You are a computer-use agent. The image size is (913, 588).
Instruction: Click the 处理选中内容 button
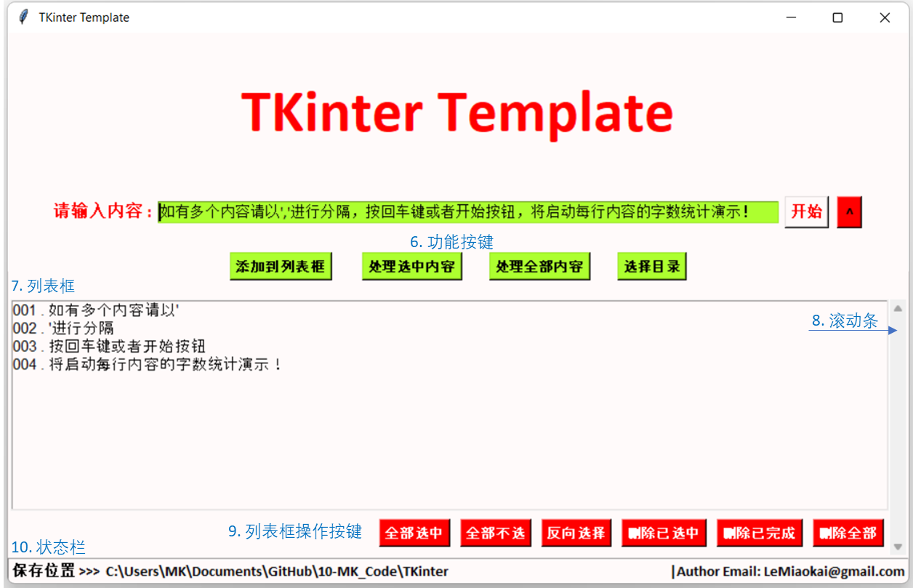pos(411,265)
